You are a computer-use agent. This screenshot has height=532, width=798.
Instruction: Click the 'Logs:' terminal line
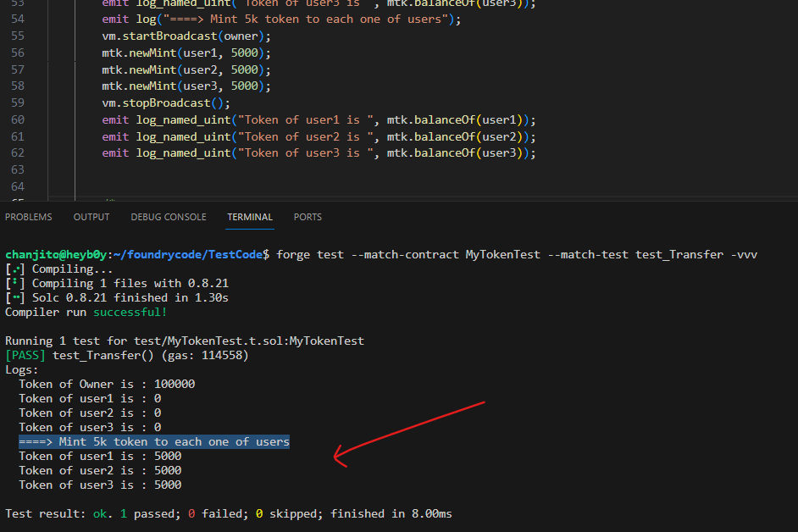pyautogui.click(x=21, y=369)
